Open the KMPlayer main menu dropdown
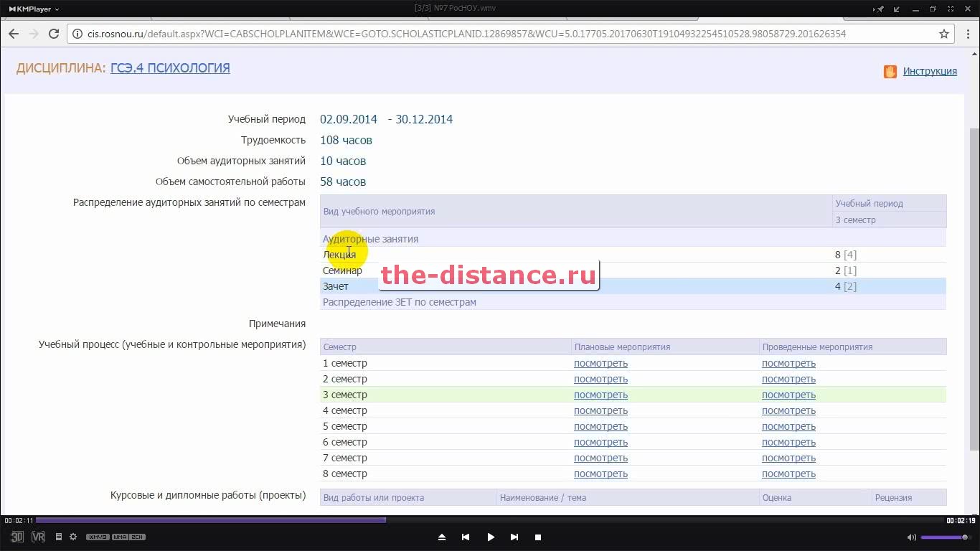This screenshot has width=980, height=551. 34,9
